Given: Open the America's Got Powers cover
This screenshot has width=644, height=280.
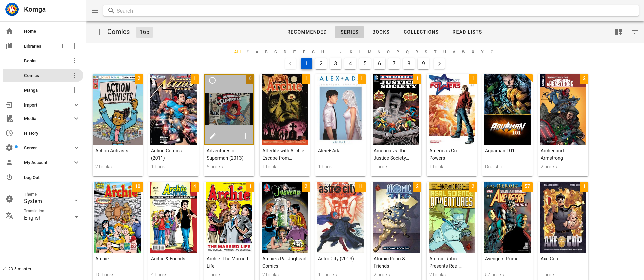Looking at the screenshot, I should (452, 109).
